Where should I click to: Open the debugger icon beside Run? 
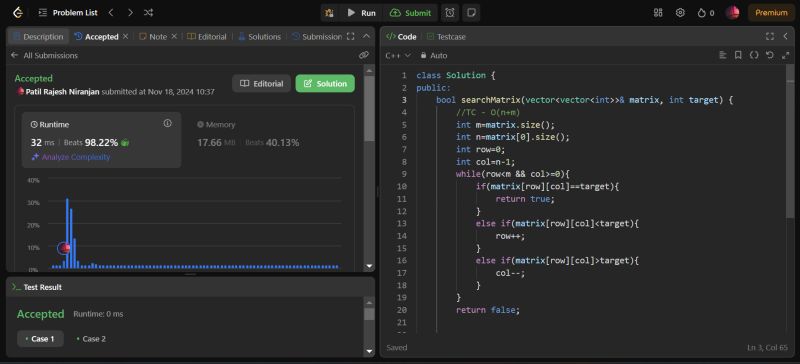330,13
